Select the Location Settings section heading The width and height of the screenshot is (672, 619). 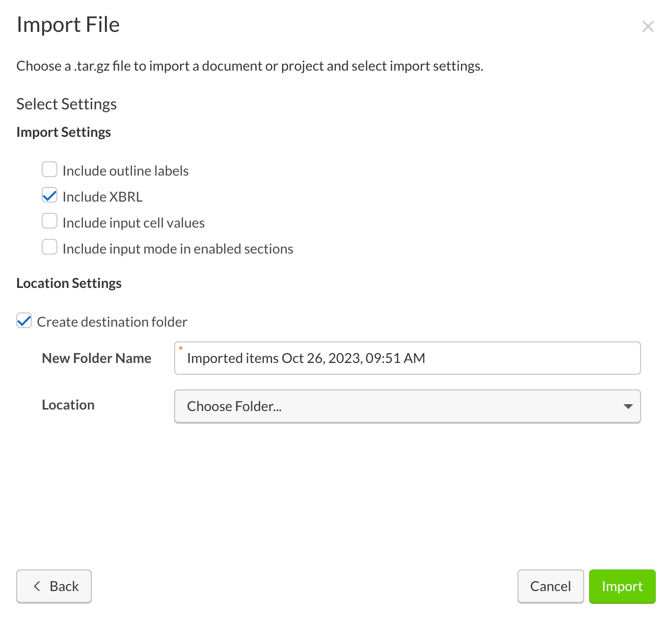69,283
